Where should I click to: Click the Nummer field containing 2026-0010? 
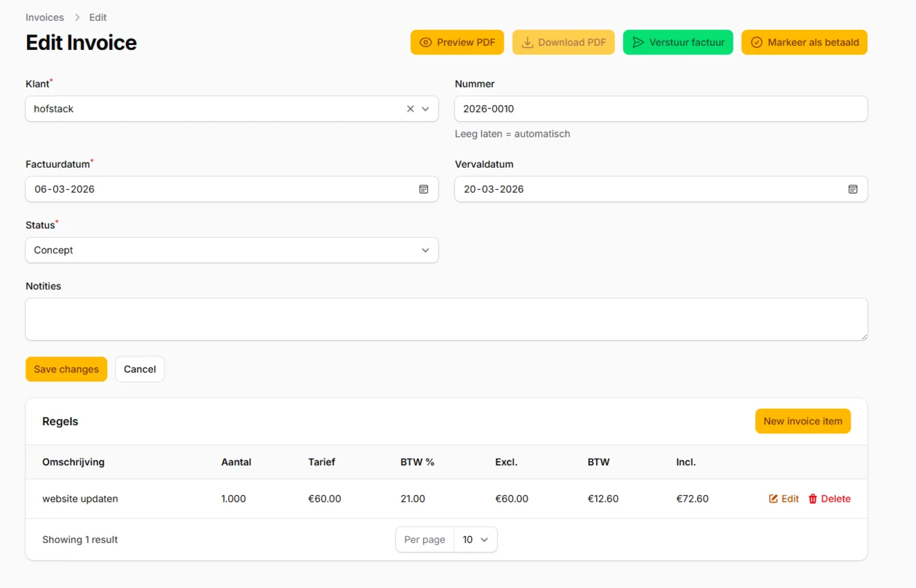point(661,108)
